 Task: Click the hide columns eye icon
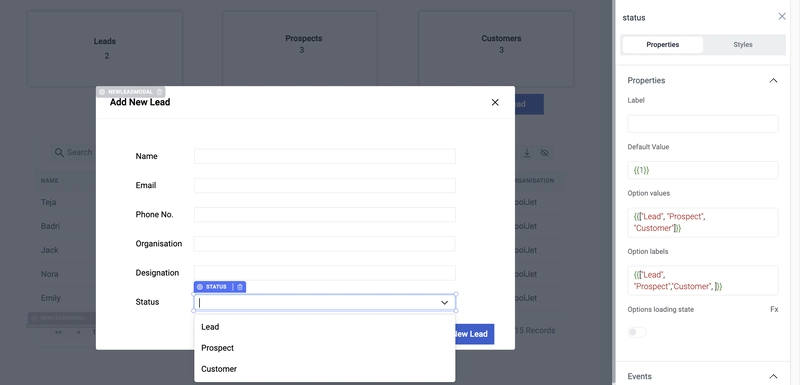(x=544, y=152)
